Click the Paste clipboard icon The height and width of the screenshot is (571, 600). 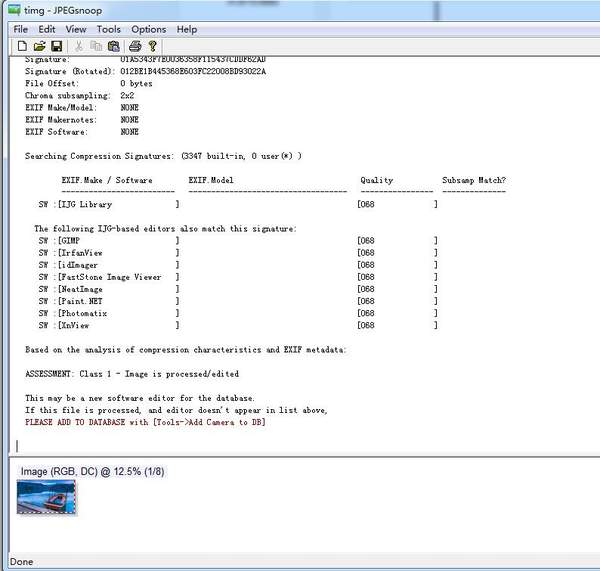(113, 46)
